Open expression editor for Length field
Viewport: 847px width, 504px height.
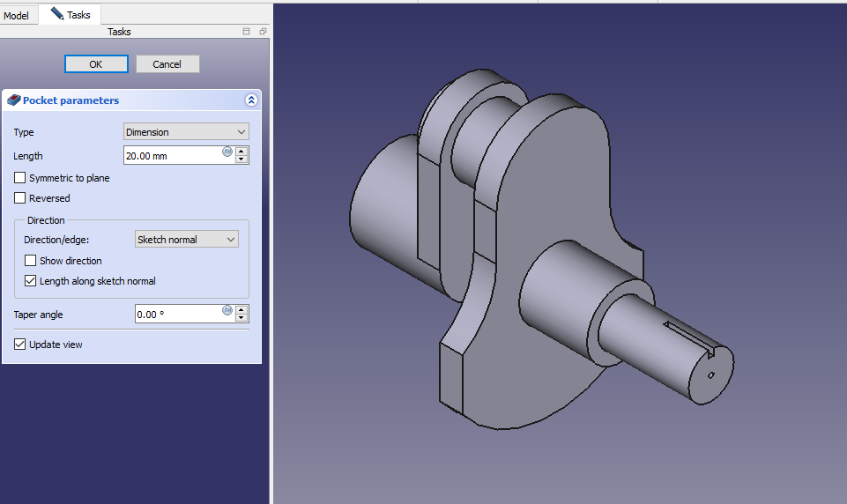coord(227,152)
